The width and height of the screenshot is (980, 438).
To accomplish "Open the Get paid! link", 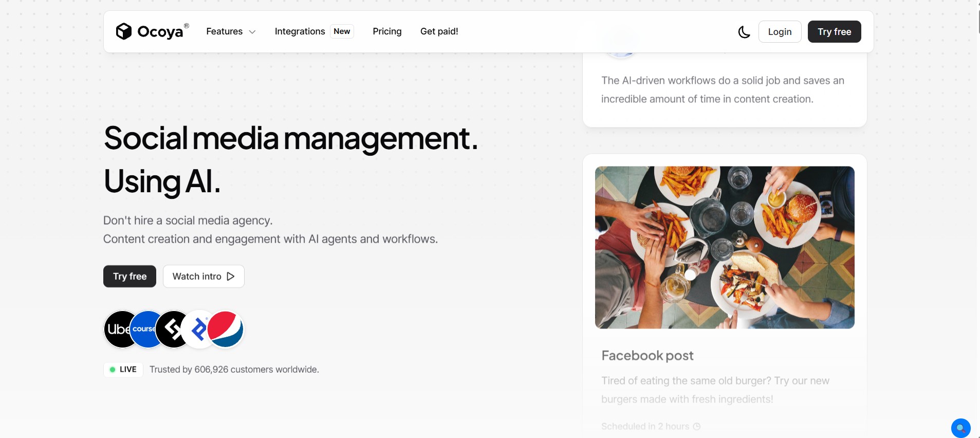I will 439,31.
